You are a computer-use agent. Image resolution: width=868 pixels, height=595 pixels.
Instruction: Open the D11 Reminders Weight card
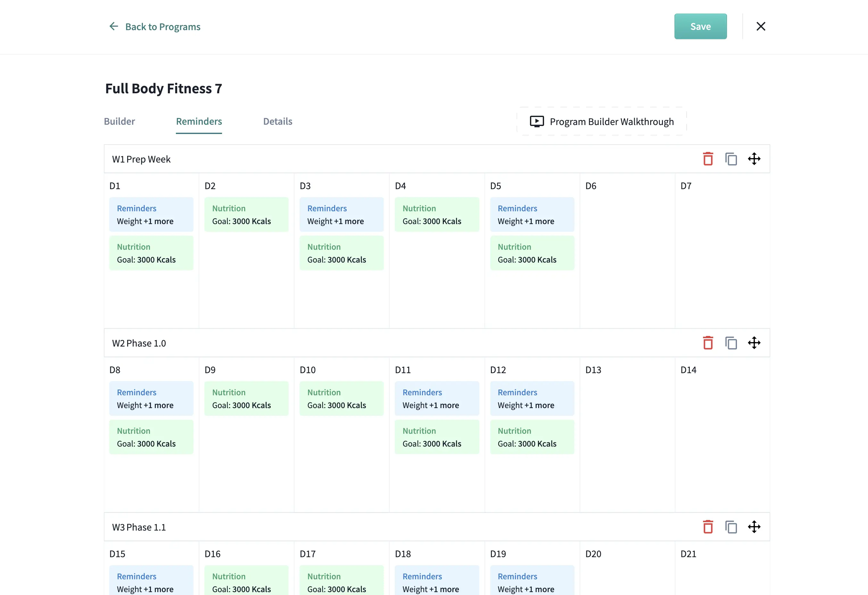click(x=437, y=398)
